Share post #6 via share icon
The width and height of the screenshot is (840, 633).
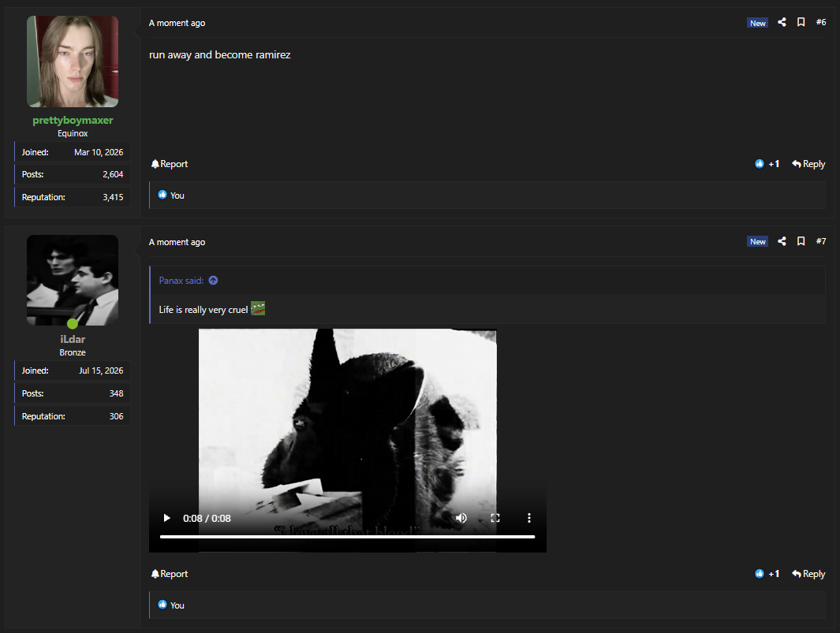tap(782, 22)
